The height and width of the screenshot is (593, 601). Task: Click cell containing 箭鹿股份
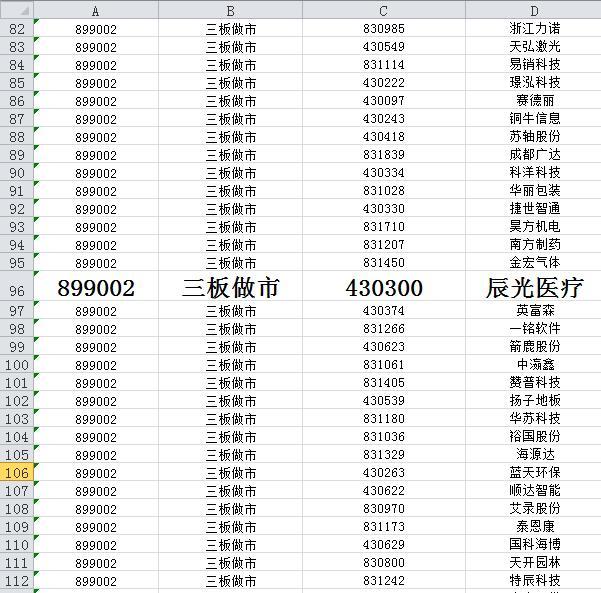(x=534, y=346)
